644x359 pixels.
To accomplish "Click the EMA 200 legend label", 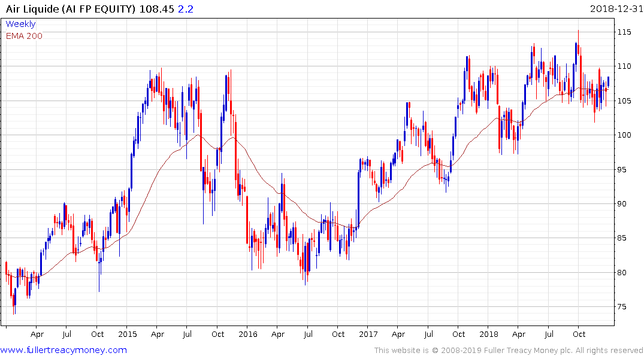I will click(24, 36).
